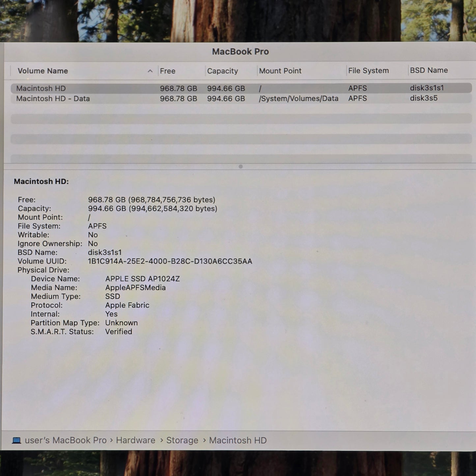Click the File System column header
Viewport: 476px width, 476px height.
(x=368, y=70)
